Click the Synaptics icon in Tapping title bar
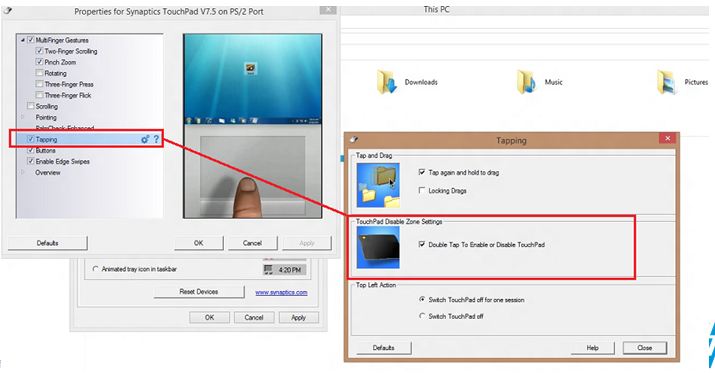This screenshot has width=715, height=373. pos(353,140)
